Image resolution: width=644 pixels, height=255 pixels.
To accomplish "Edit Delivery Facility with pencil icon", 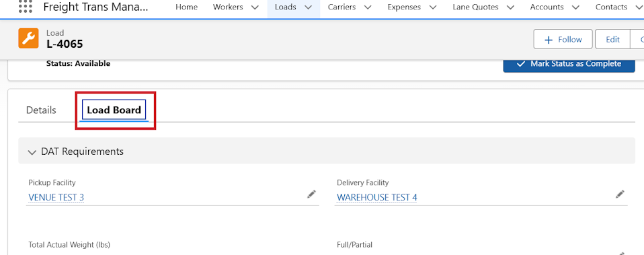I will [x=620, y=194].
